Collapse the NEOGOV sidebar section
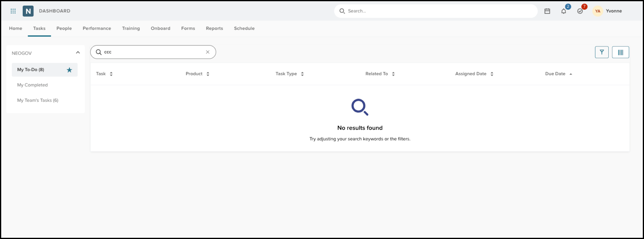 pyautogui.click(x=78, y=53)
